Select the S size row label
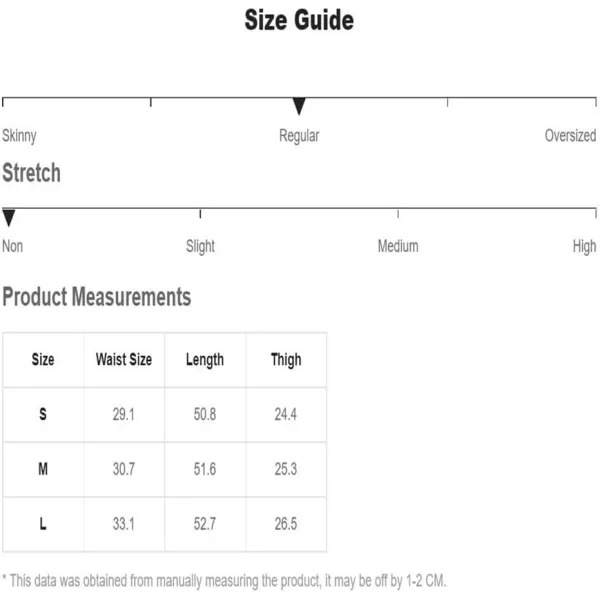Viewport: 600px width, 600px height. click(43, 414)
